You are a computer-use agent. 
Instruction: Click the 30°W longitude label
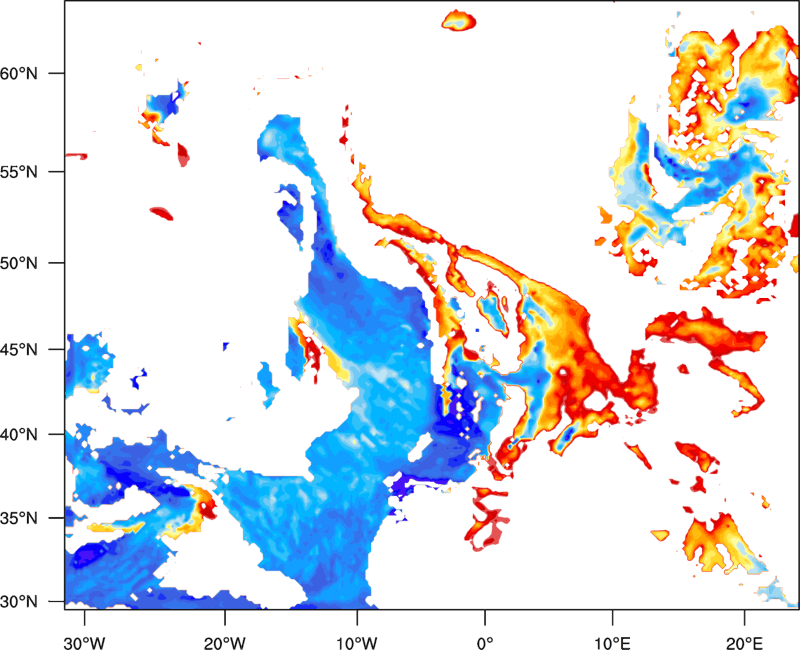[84, 643]
